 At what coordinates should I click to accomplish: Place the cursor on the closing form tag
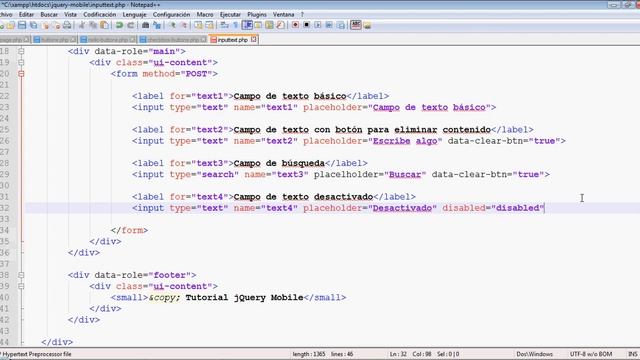(129, 230)
